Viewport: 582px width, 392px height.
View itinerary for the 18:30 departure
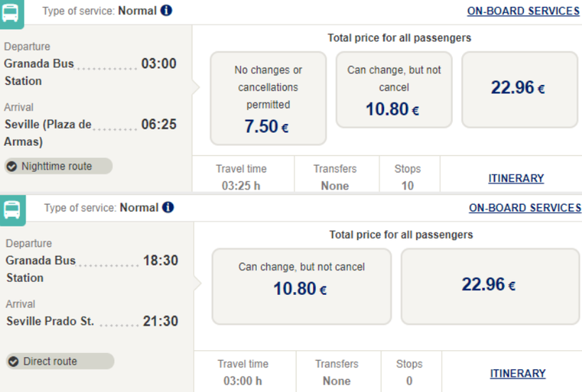click(517, 373)
